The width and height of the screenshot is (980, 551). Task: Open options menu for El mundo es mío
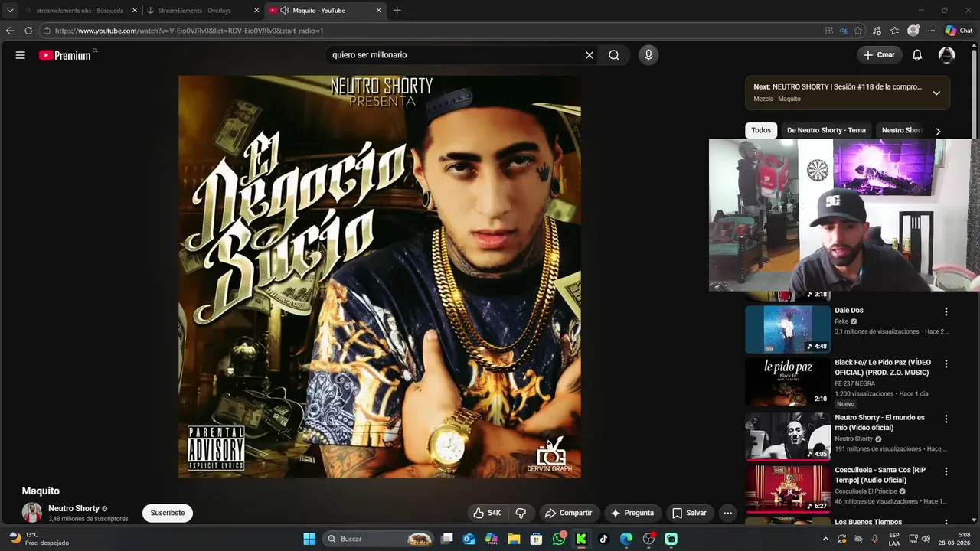point(946,419)
